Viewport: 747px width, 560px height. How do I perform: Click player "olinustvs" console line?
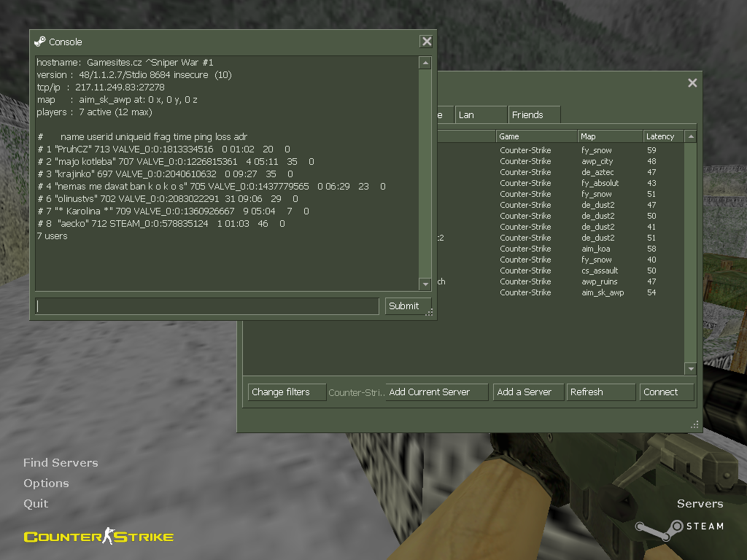pos(168,198)
